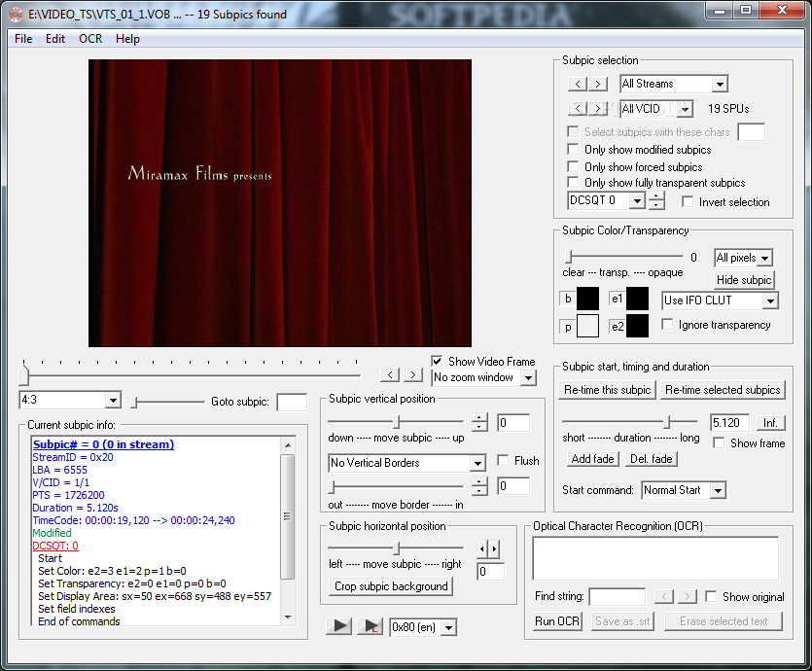This screenshot has height=671, width=812.
Task: Click the duration value field 5.120
Action: pyautogui.click(x=730, y=423)
